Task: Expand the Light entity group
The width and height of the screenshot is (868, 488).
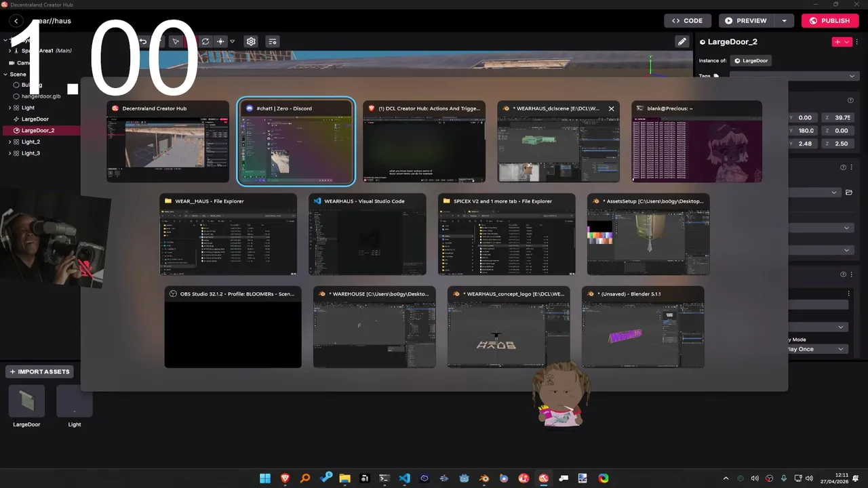Action: tap(9, 108)
